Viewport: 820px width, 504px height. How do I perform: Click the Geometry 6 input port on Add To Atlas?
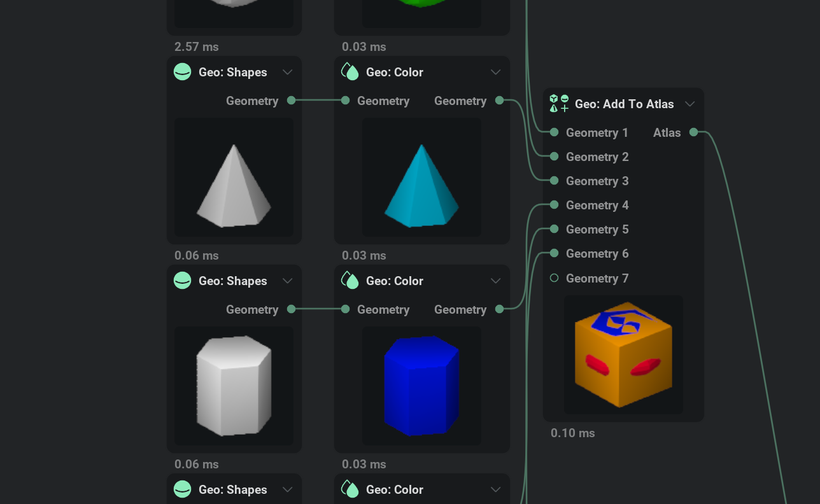point(554,253)
